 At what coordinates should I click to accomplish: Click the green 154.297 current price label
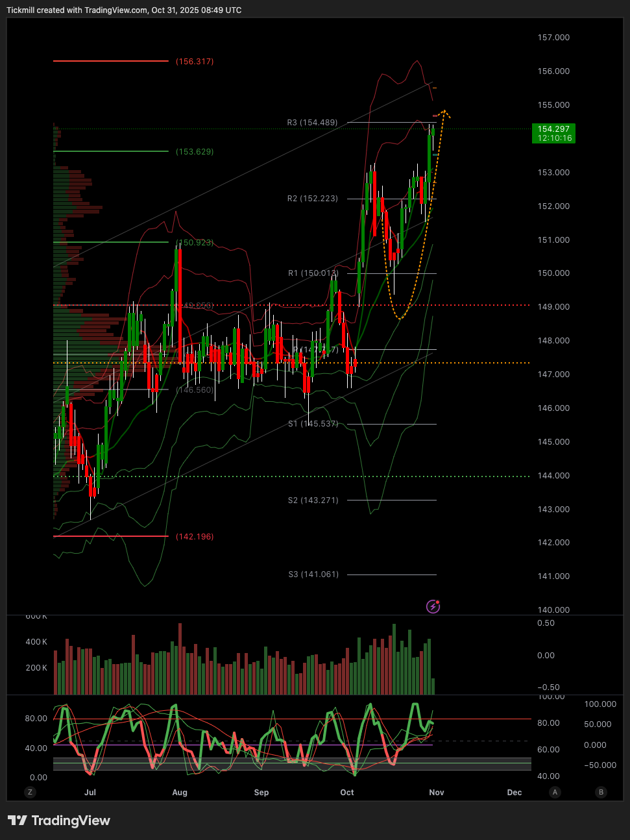tap(553, 133)
